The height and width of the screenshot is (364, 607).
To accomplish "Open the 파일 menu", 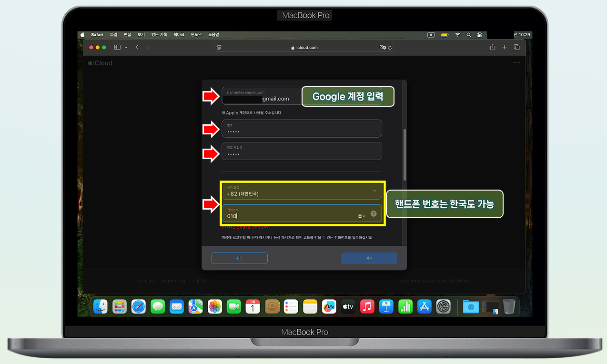I will pyautogui.click(x=113, y=35).
